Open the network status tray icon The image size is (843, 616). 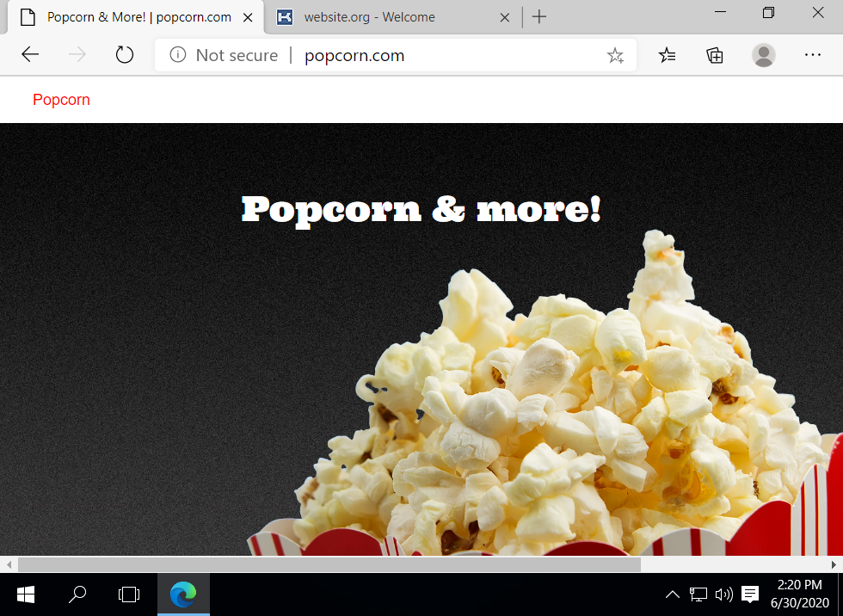[698, 594]
